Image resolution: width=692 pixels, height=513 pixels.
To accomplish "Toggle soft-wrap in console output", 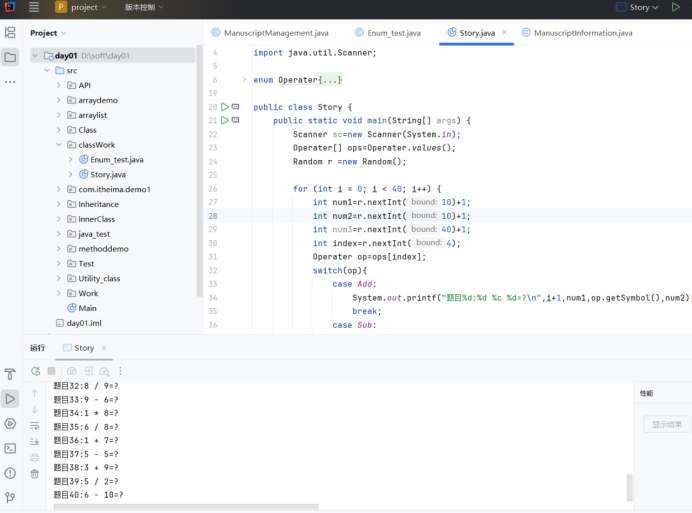I will pos(35,425).
